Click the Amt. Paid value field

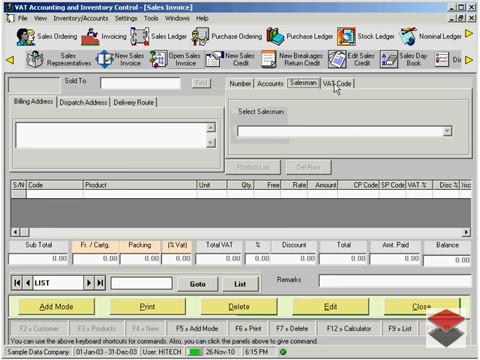tap(395, 259)
